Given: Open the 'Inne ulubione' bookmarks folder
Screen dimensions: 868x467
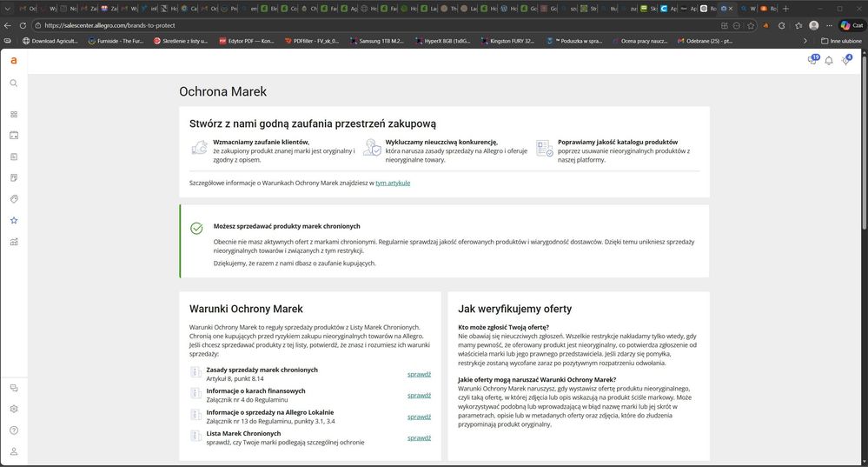Looking at the screenshot, I should pos(845,41).
